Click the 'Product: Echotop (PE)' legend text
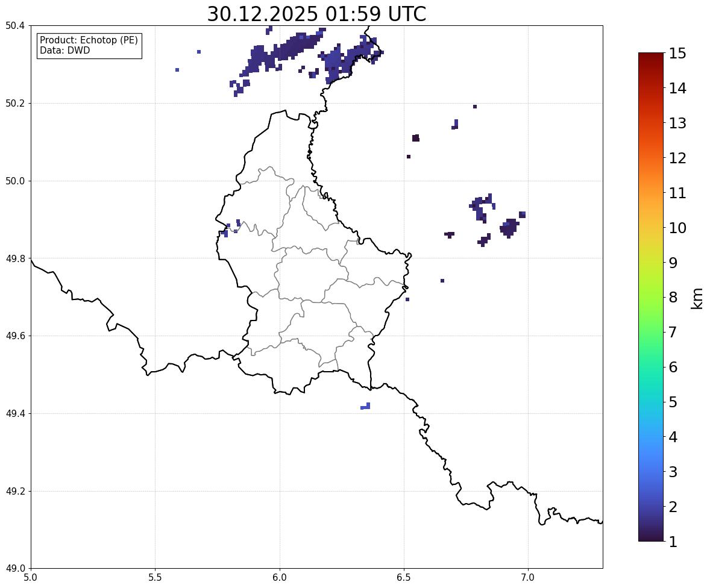Viewport: 710px width, 588px height. [89, 40]
